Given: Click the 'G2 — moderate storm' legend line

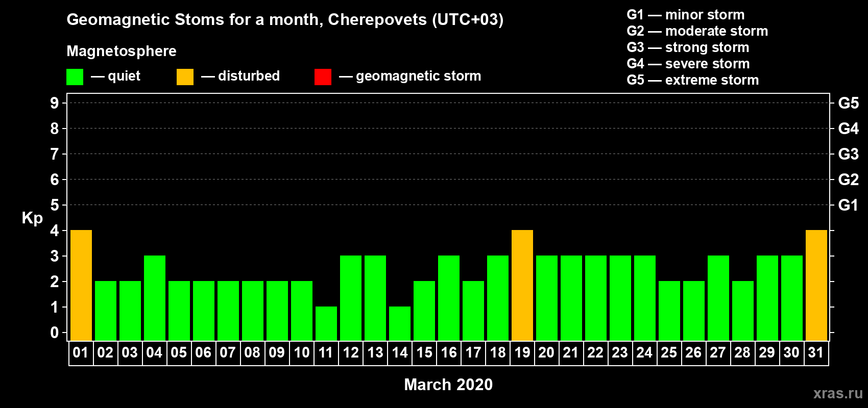Looking at the screenshot, I should pos(697,31).
